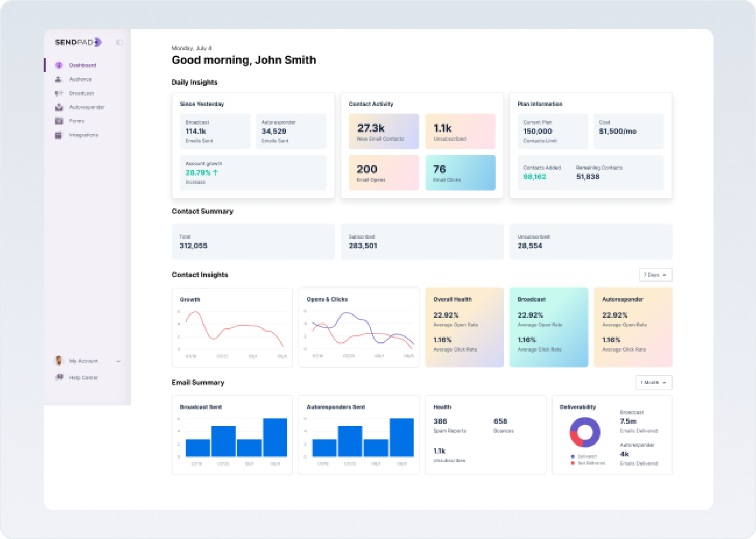Click the 27.3k New Email Contacts card

pyautogui.click(x=384, y=131)
